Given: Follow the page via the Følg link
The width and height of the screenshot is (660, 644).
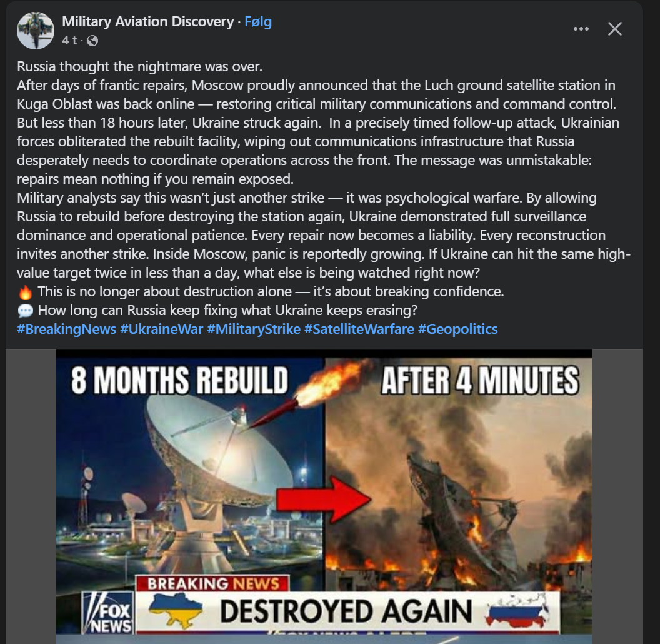Looking at the screenshot, I should coord(258,21).
